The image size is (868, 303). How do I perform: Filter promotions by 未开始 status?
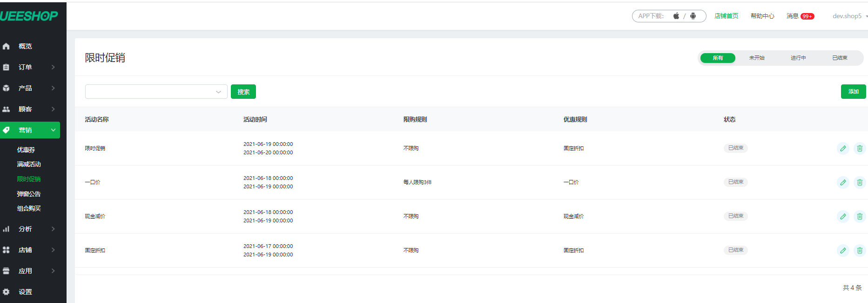[x=756, y=58]
